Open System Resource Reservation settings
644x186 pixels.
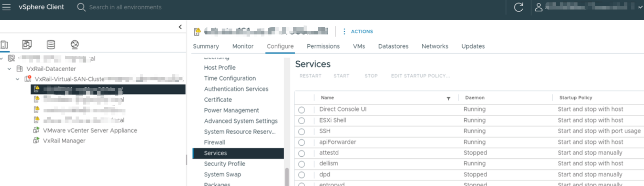[240, 132]
